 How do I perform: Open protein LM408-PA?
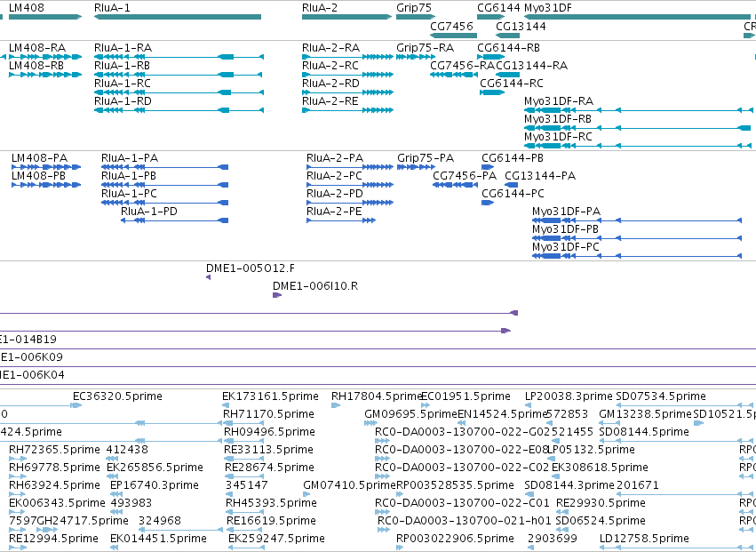(x=46, y=167)
